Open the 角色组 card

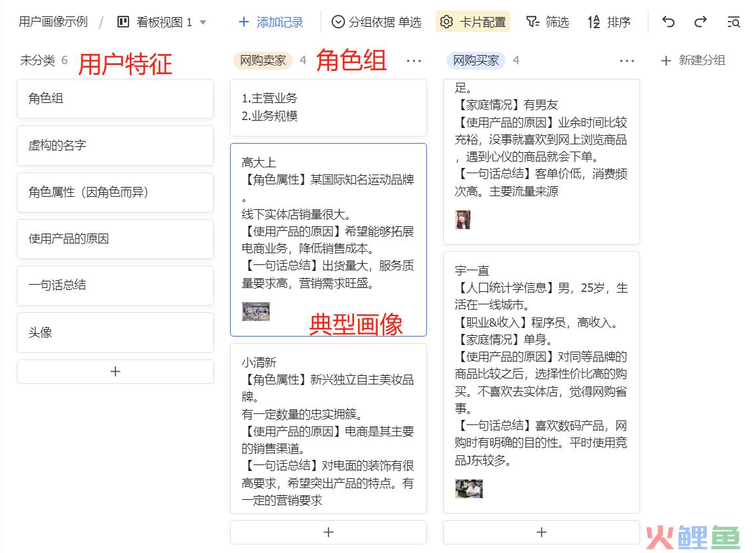[x=115, y=98]
